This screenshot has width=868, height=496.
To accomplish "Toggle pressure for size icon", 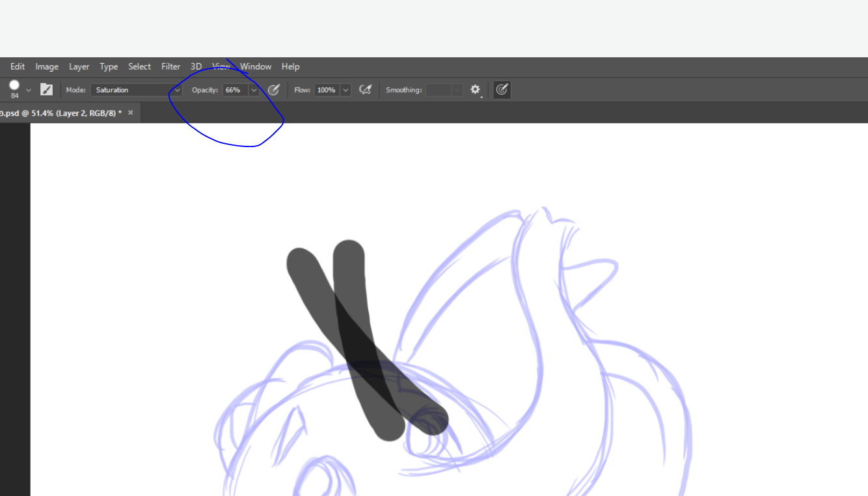I will pyautogui.click(x=502, y=90).
